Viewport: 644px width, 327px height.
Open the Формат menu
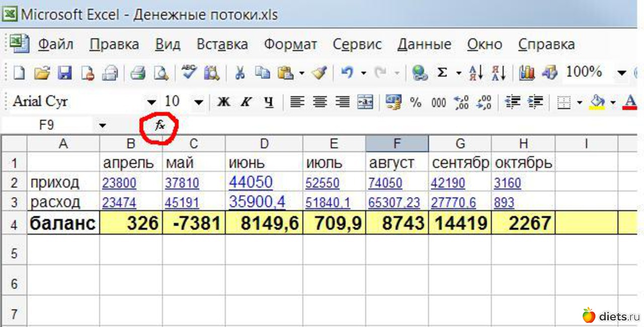point(290,44)
